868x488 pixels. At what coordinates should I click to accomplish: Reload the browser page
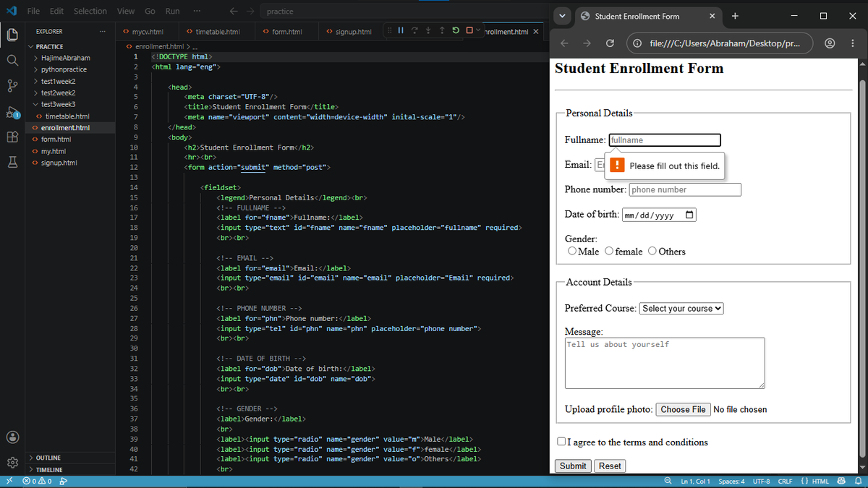point(610,43)
